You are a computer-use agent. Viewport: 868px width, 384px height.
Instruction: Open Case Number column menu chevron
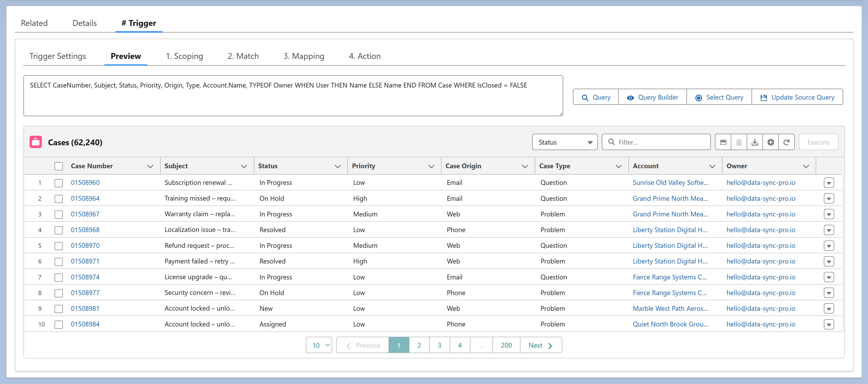pyautogui.click(x=150, y=166)
